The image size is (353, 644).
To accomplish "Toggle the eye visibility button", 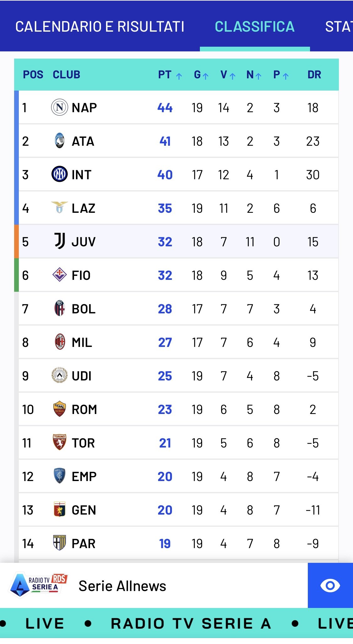I will (330, 585).
